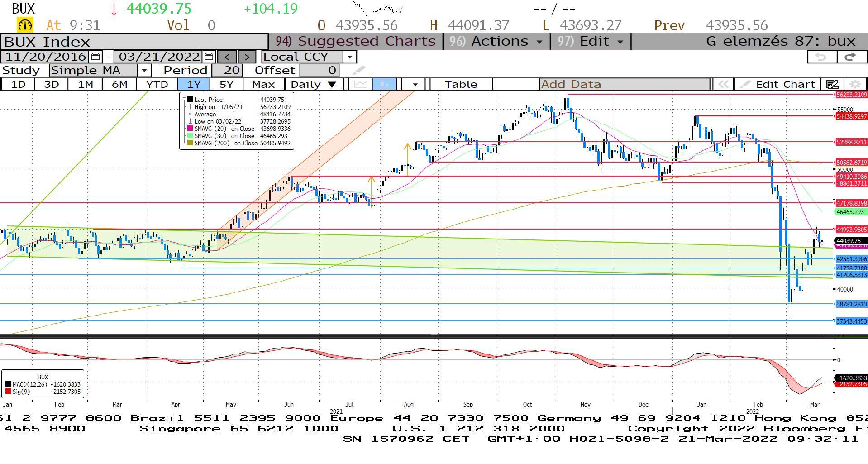Viewport: 868px width, 464px height.
Task: Click the Last Price black legend swatch
Action: point(190,100)
